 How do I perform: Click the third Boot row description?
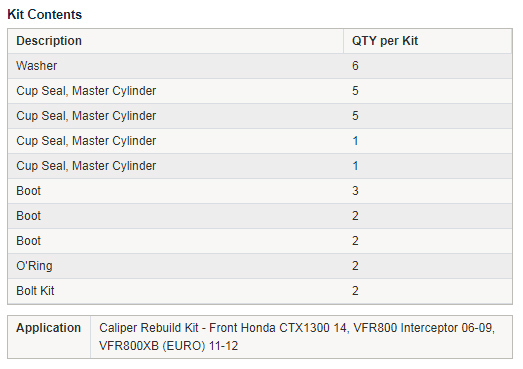pos(29,241)
